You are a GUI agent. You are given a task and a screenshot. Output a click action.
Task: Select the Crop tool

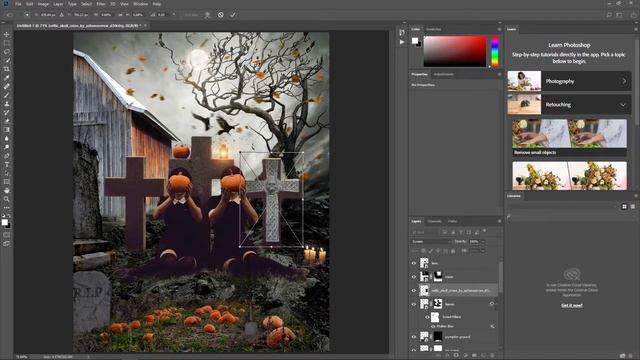pyautogui.click(x=7, y=69)
